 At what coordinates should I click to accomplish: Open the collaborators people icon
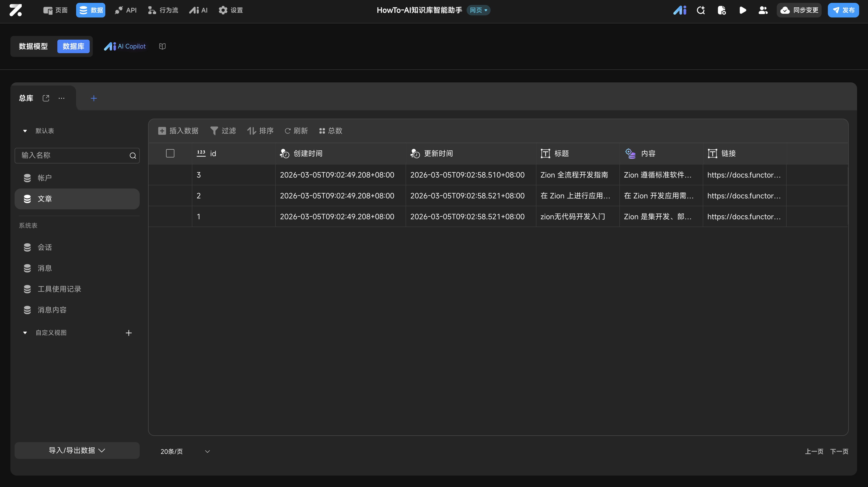(x=763, y=10)
